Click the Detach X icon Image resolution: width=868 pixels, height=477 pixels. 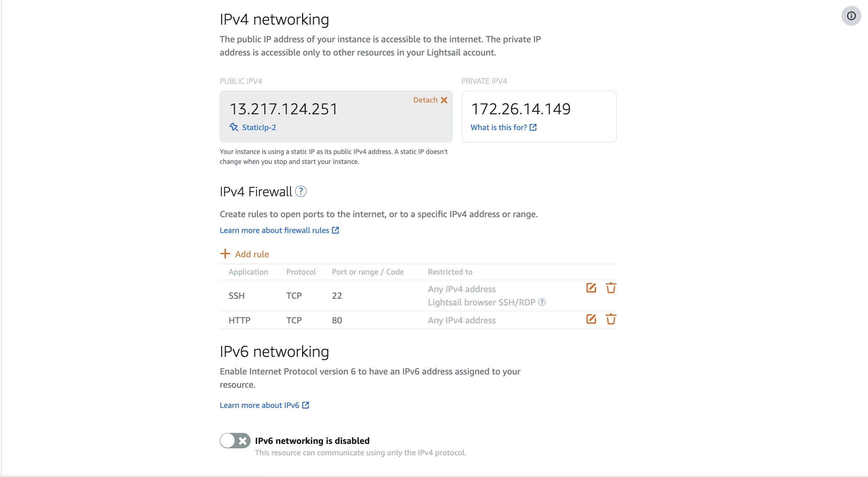tap(444, 100)
